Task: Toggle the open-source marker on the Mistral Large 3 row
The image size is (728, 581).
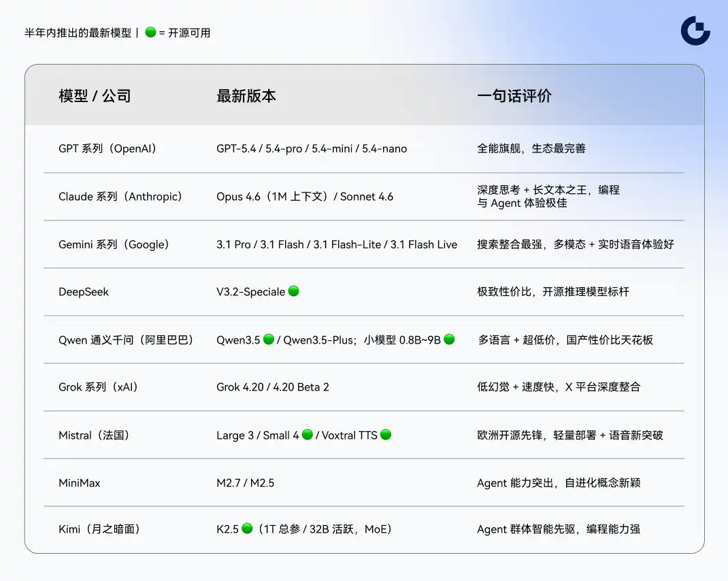Action: (x=308, y=434)
